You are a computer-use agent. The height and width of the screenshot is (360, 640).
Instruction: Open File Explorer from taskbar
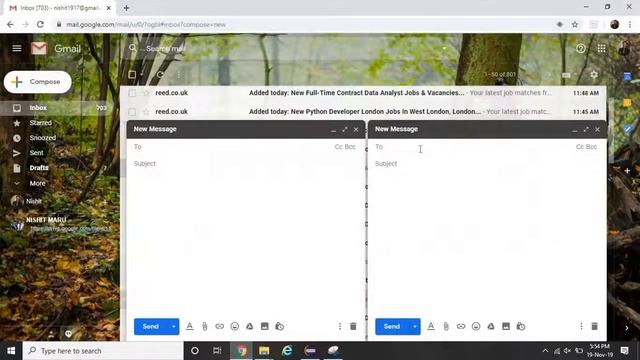click(x=264, y=351)
